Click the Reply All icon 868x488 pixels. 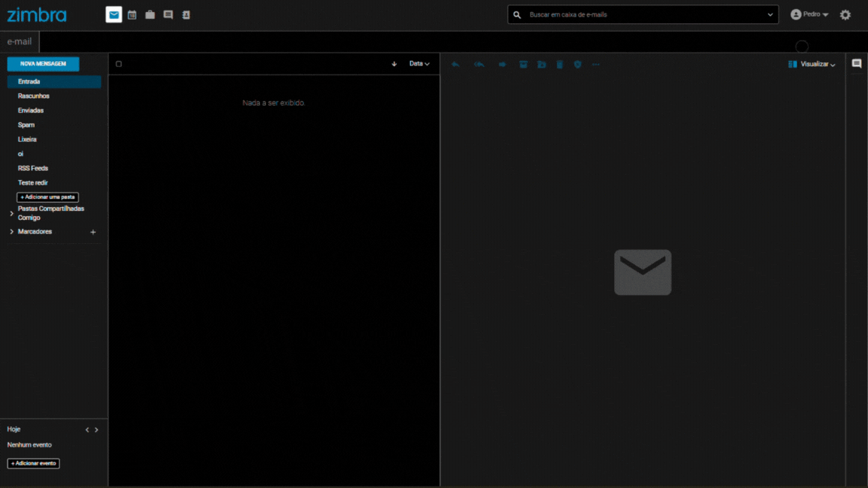coord(478,65)
